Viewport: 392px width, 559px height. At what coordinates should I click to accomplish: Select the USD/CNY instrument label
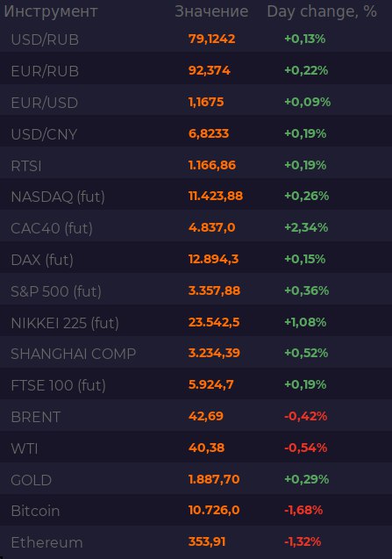tap(44, 134)
